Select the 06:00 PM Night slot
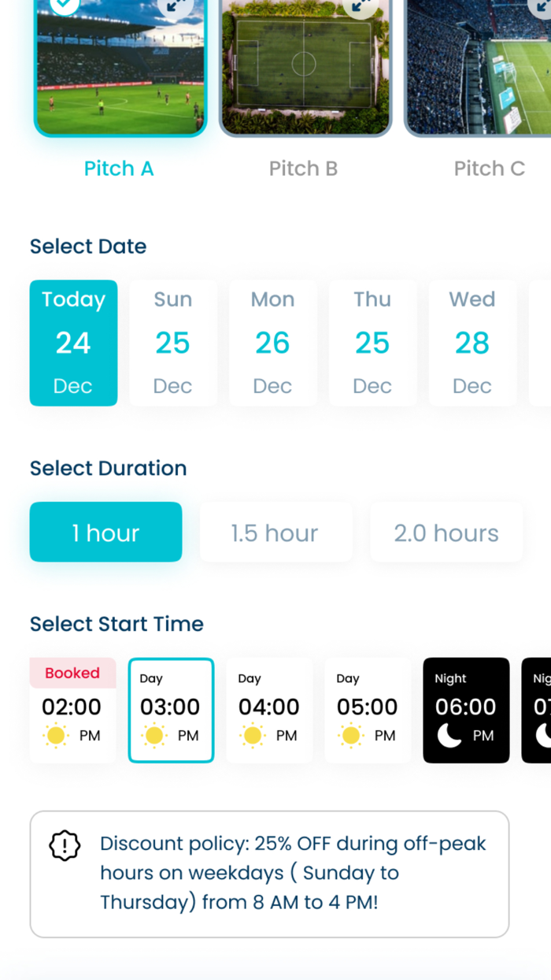The width and height of the screenshot is (551, 980). (466, 708)
